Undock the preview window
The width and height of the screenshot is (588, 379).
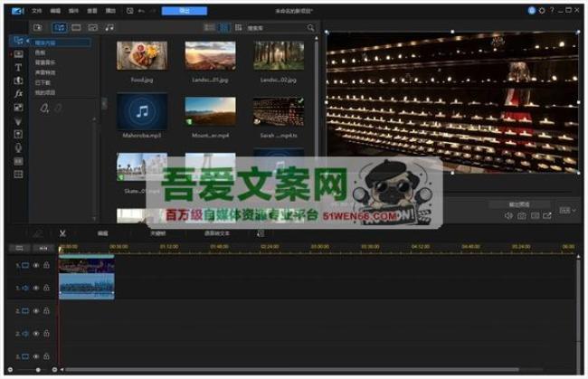pyautogui.click(x=547, y=215)
